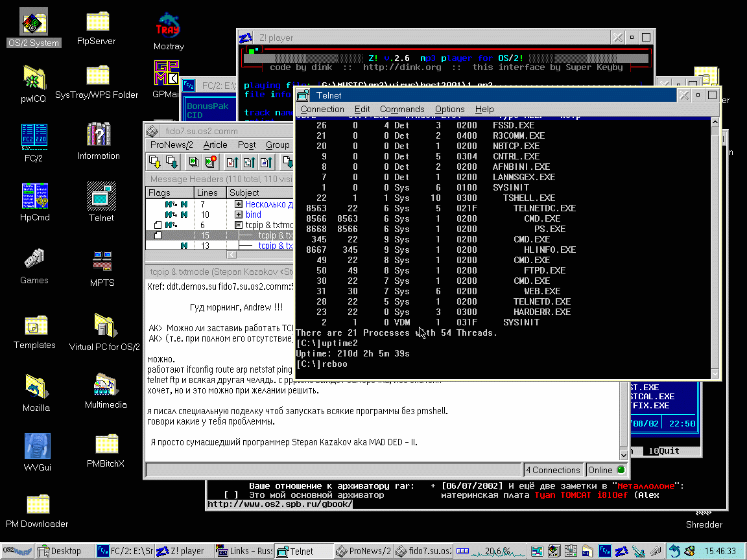The width and height of the screenshot is (747, 560).
Task: Switch to Desktop via taskbar button
Action: (x=65, y=551)
